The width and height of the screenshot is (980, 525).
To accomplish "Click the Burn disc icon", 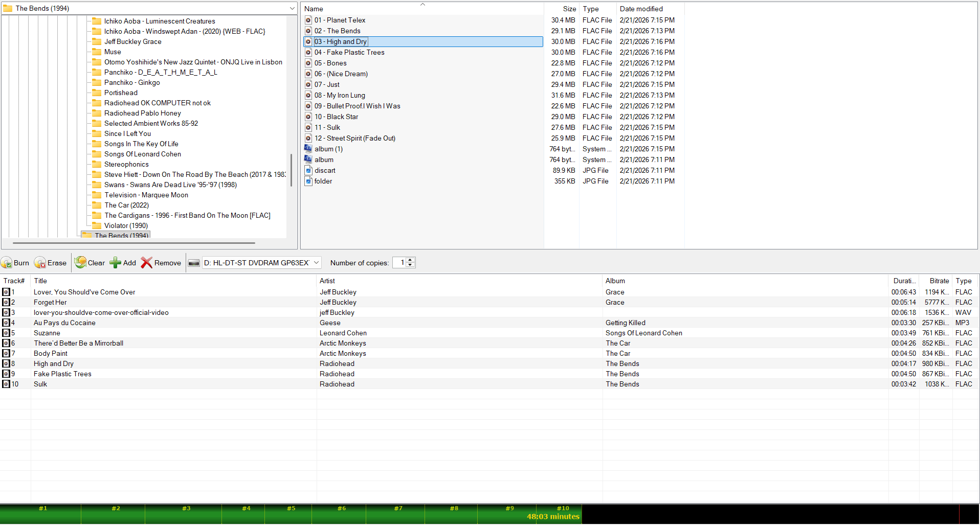I will coord(7,263).
